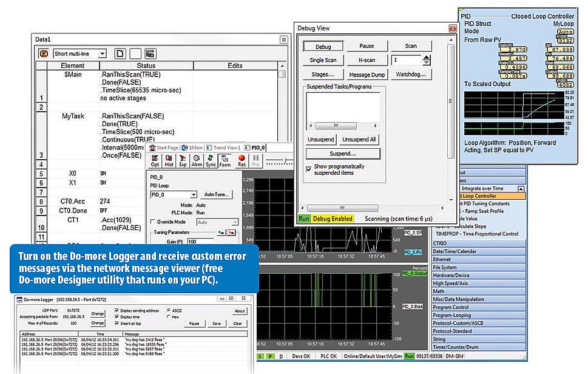Screen dimensions: 588x374
Task: Select the ASCII radio button
Action: [169, 311]
